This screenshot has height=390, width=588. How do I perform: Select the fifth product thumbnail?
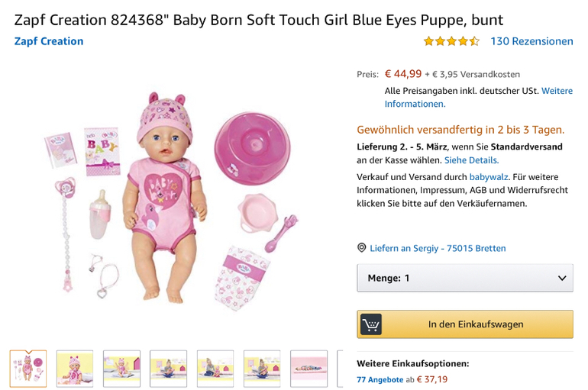click(215, 369)
